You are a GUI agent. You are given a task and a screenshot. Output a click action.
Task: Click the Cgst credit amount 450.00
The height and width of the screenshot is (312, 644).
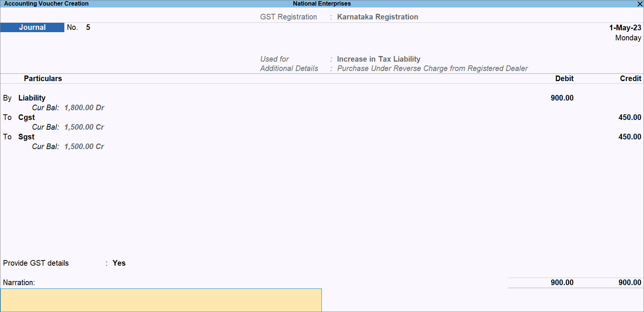[x=629, y=117]
